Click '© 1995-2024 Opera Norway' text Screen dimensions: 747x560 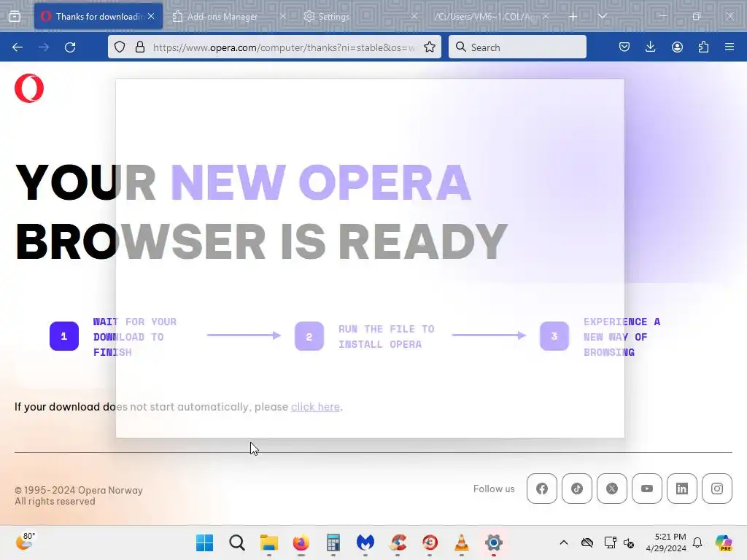pos(79,490)
